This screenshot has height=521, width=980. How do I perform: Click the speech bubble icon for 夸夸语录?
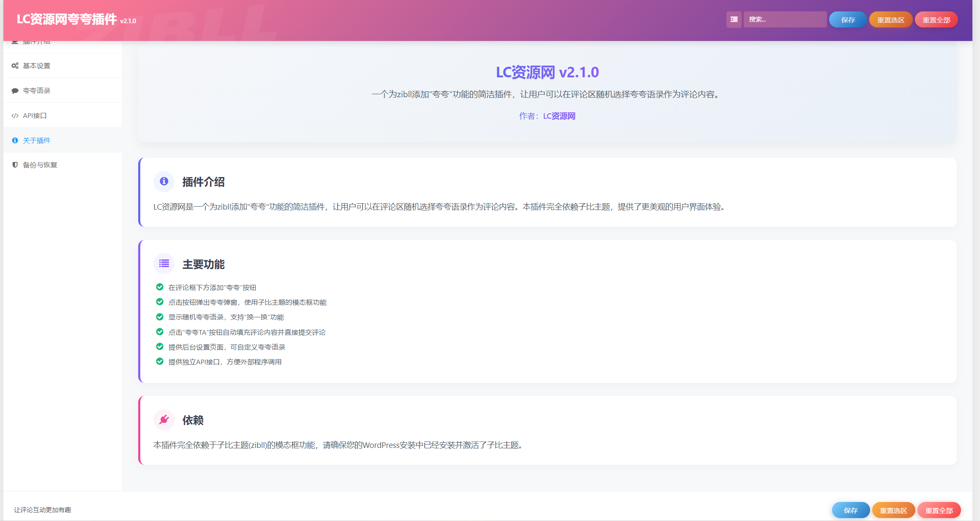click(x=15, y=91)
